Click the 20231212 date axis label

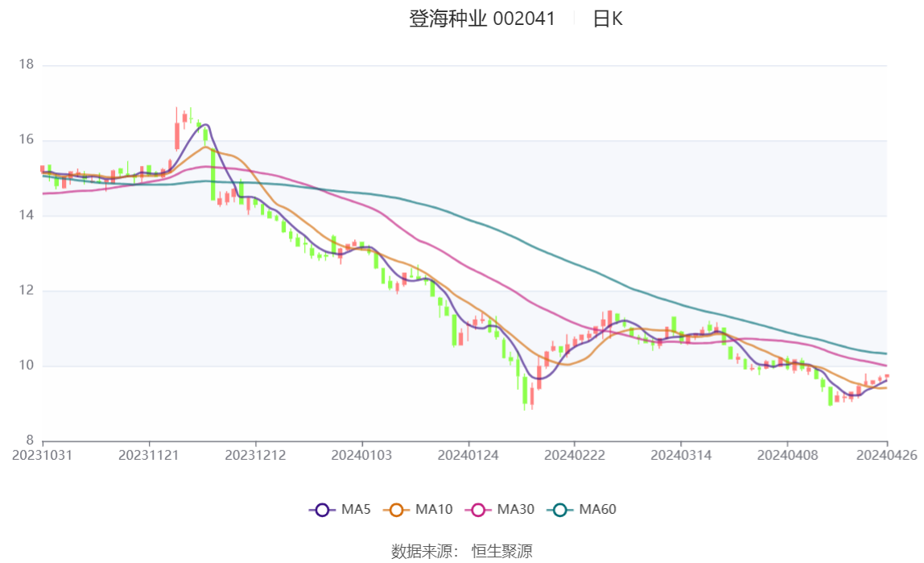tap(255, 456)
